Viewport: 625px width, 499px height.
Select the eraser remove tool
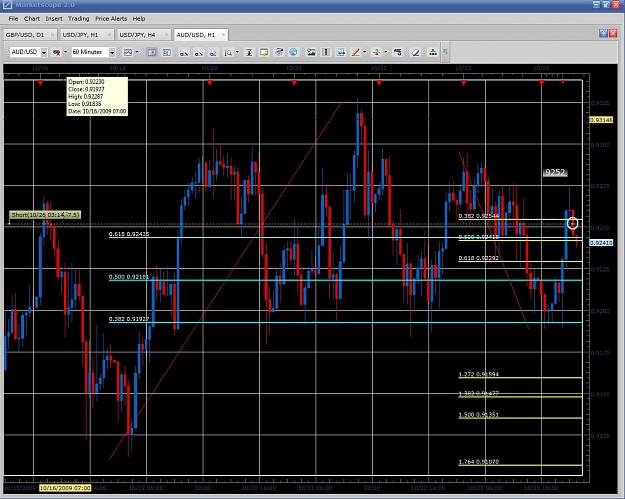coord(415,52)
